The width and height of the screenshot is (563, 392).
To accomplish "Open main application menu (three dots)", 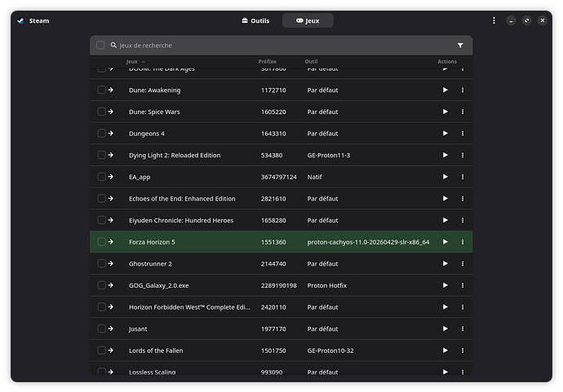I will [494, 20].
